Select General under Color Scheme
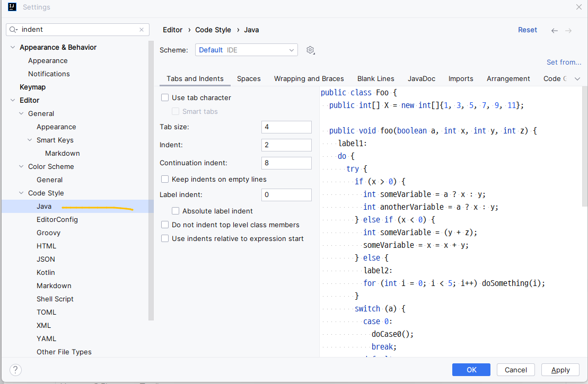Screen dimensions: 588x384 [49, 180]
